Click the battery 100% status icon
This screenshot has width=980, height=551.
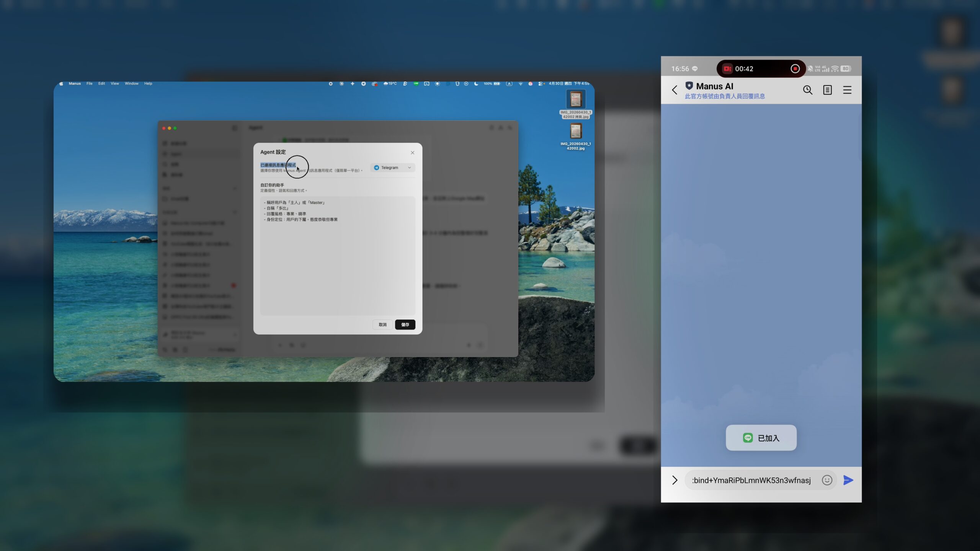492,83
